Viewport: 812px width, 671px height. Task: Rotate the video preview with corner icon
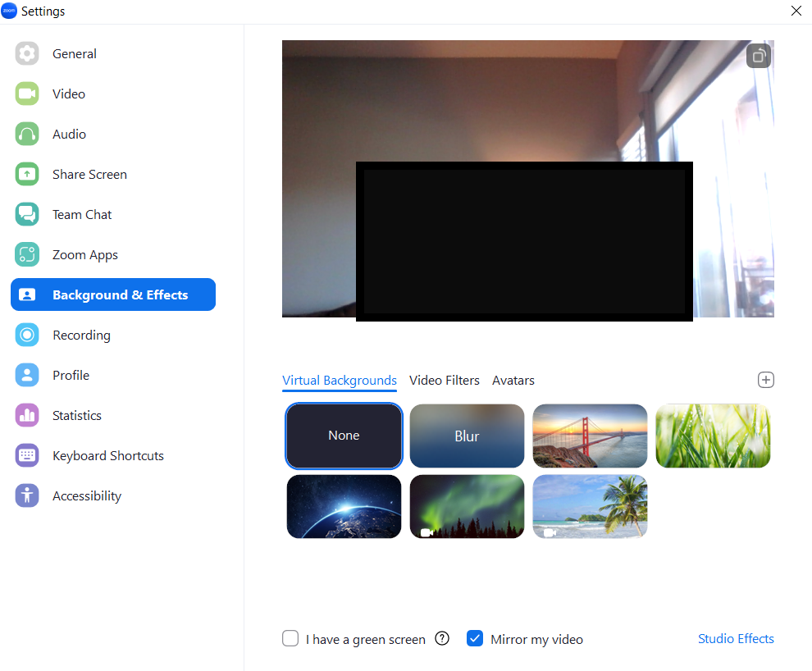pos(759,56)
